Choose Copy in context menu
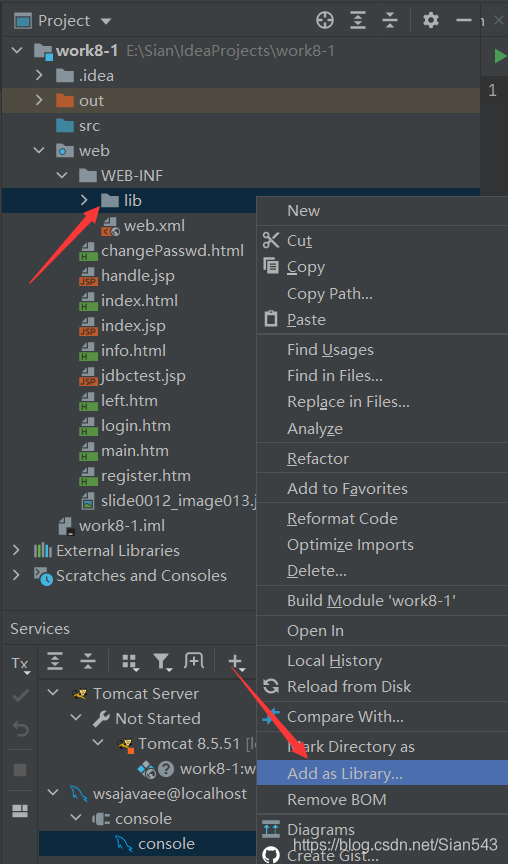 click(x=382, y=267)
